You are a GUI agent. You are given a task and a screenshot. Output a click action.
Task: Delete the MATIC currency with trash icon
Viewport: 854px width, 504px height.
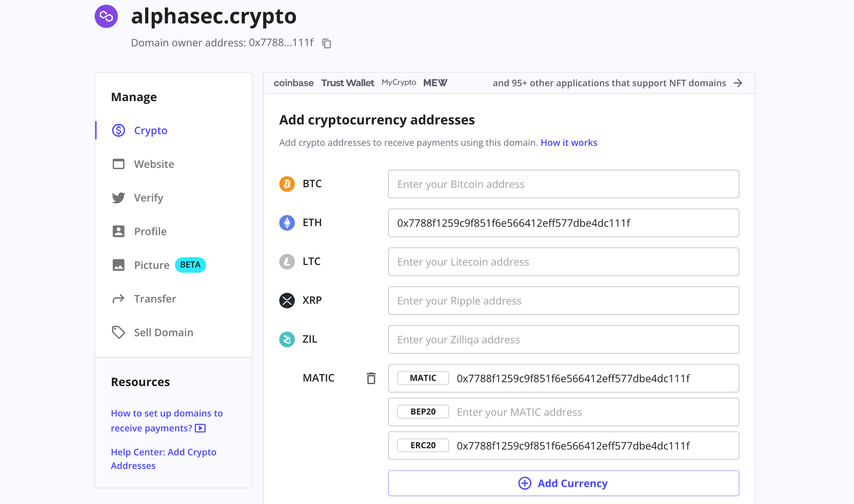pos(371,378)
